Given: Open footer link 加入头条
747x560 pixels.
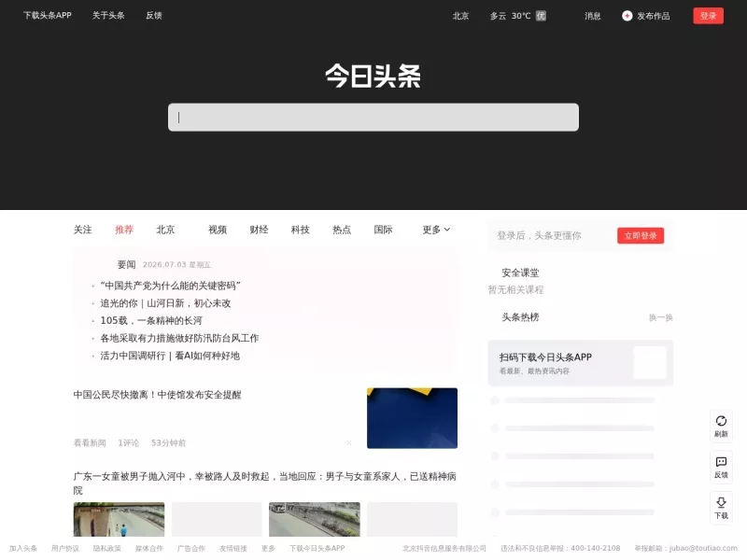Looking at the screenshot, I should [x=22, y=549].
